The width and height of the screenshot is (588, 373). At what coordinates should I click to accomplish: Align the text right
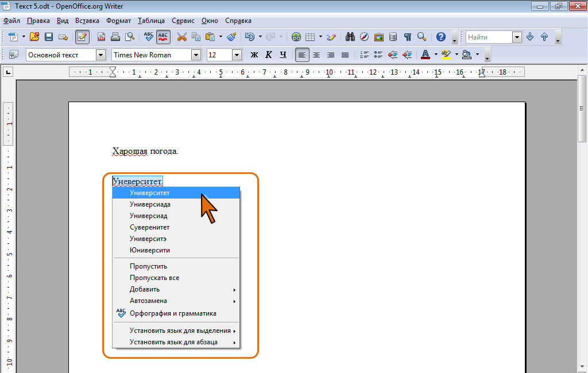click(331, 55)
